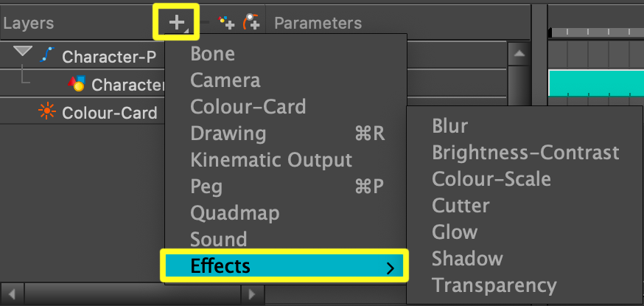644x306 pixels.
Task: Select the Colour-Card layer row
Action: [109, 113]
